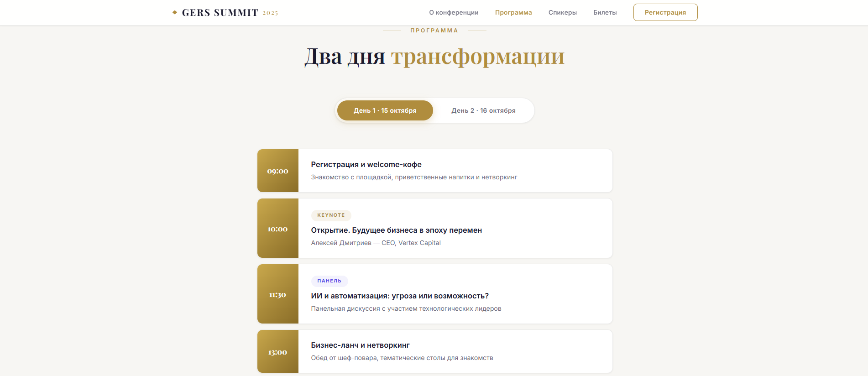Open Бизнес-ланч и нетворкинг session title
Image resolution: width=868 pixels, height=376 pixels.
360,345
